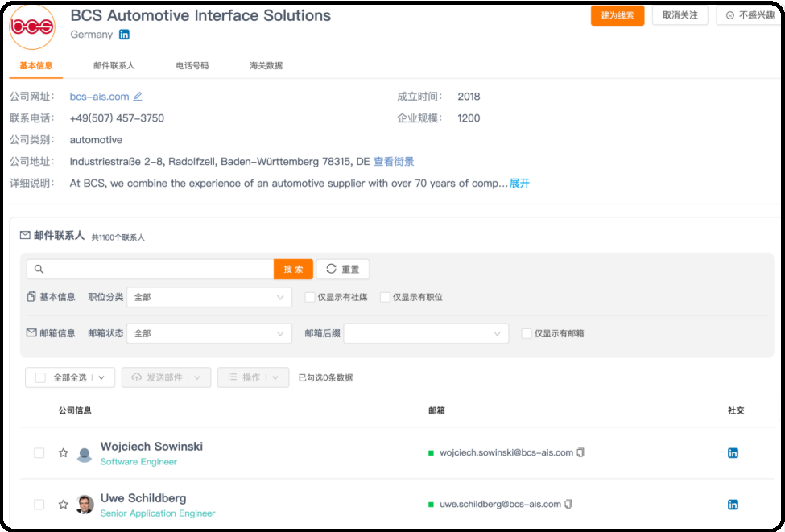785x532 pixels.
Task: Click the company title BCS Automotive Interface Solutions
Action: 200,15
